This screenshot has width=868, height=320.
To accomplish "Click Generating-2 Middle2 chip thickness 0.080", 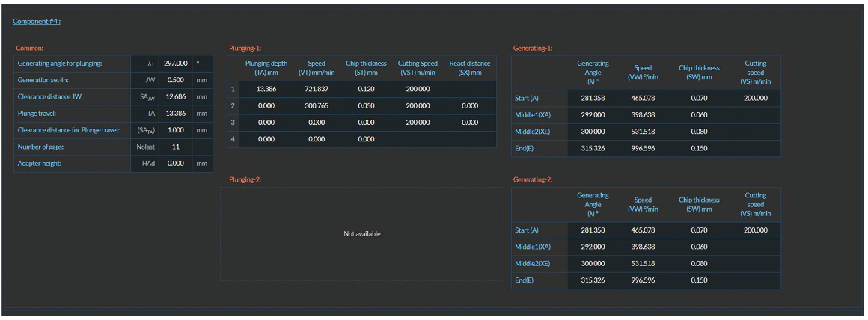I will pos(699,264).
